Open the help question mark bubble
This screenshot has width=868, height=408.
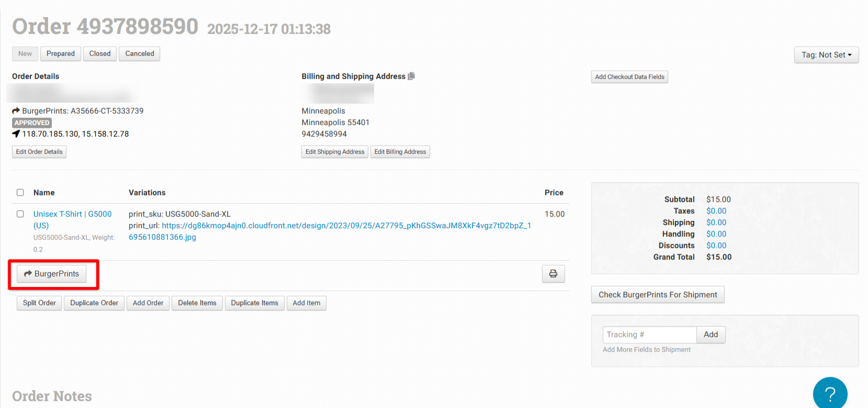coord(830,393)
